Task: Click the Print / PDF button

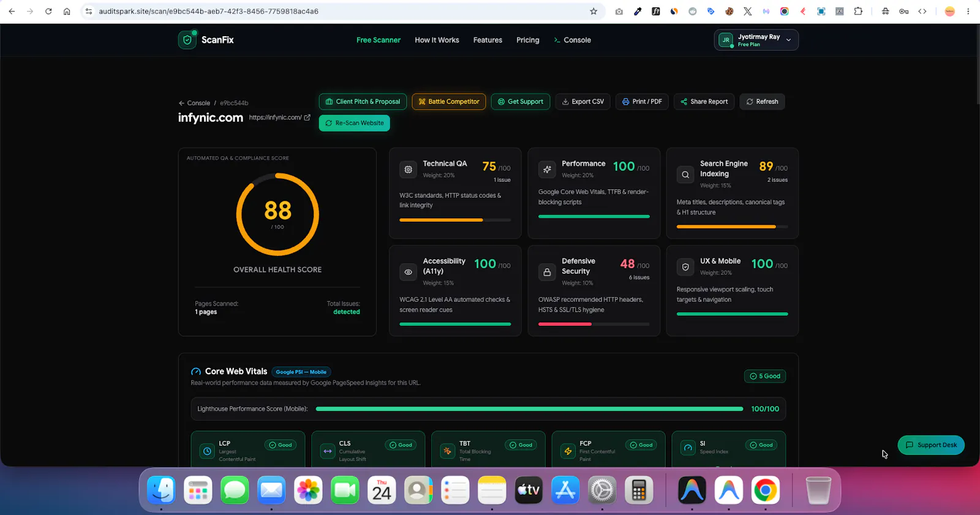Action: pos(642,102)
